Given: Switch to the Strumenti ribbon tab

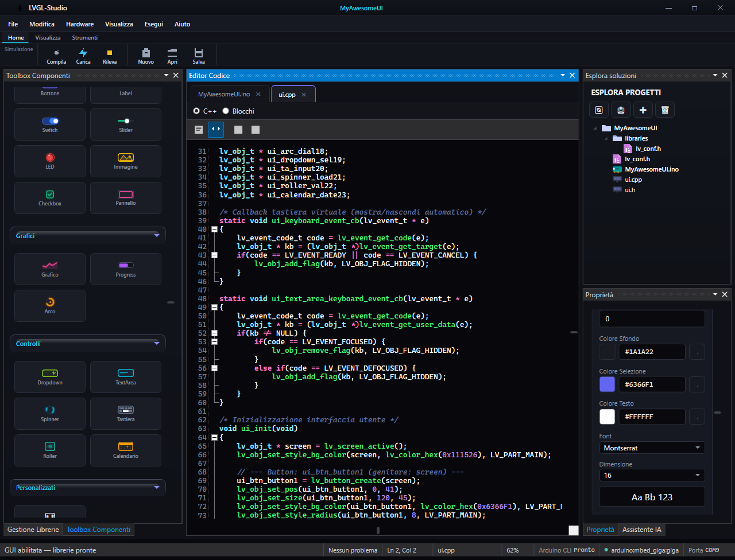Looking at the screenshot, I should point(85,37).
